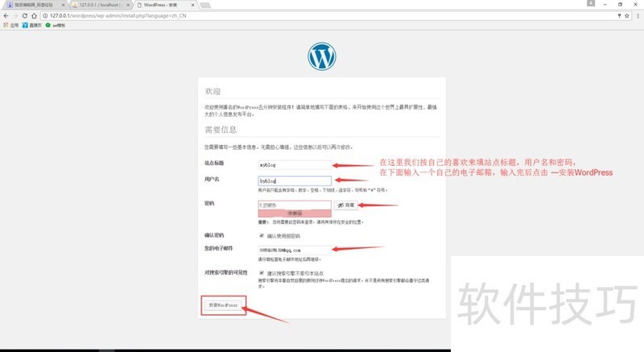Click the email field ending qq.com
Viewport: 644px width, 352px height.
[295, 250]
